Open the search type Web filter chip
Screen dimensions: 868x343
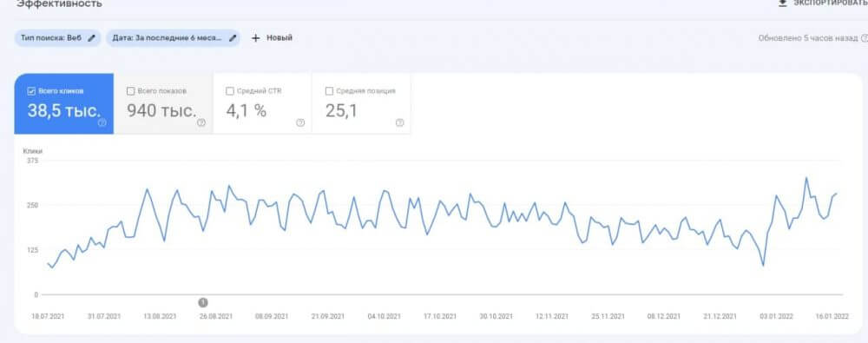click(57, 38)
